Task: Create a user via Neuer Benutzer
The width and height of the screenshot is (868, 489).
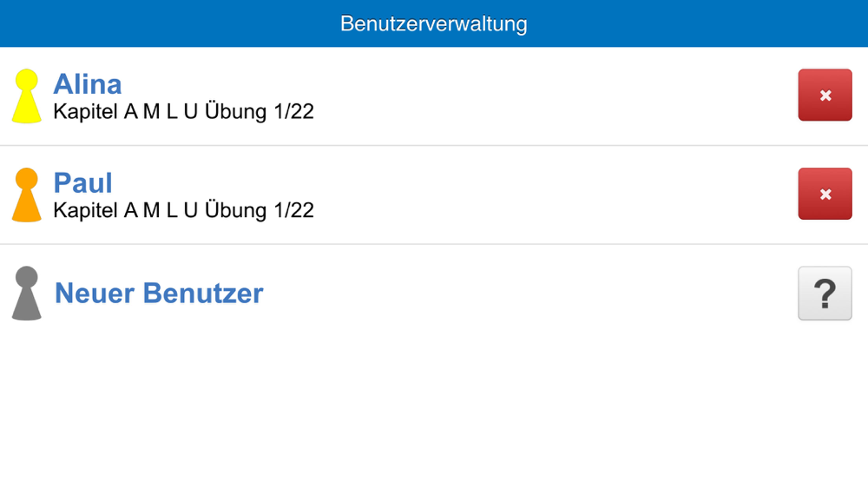Action: coord(159,294)
